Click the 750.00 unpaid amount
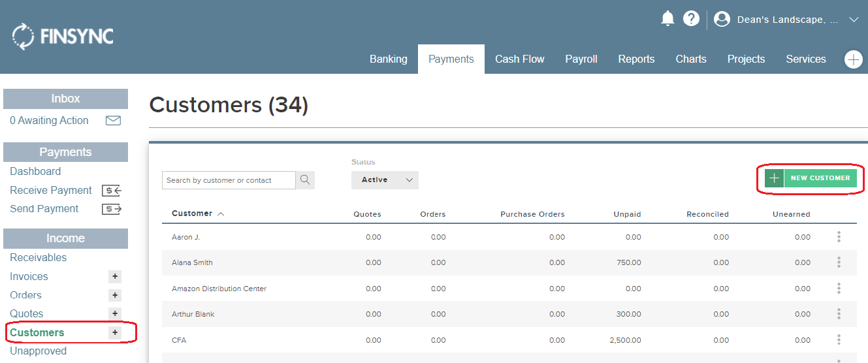Image resolution: width=868 pixels, height=363 pixels. tap(628, 262)
